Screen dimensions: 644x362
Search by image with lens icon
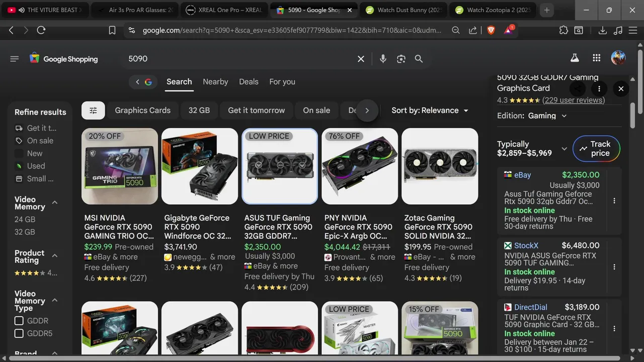click(401, 59)
